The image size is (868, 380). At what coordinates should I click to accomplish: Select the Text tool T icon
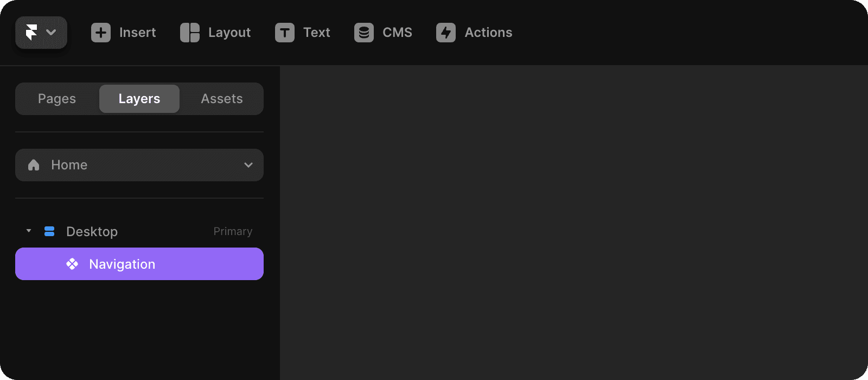click(285, 33)
